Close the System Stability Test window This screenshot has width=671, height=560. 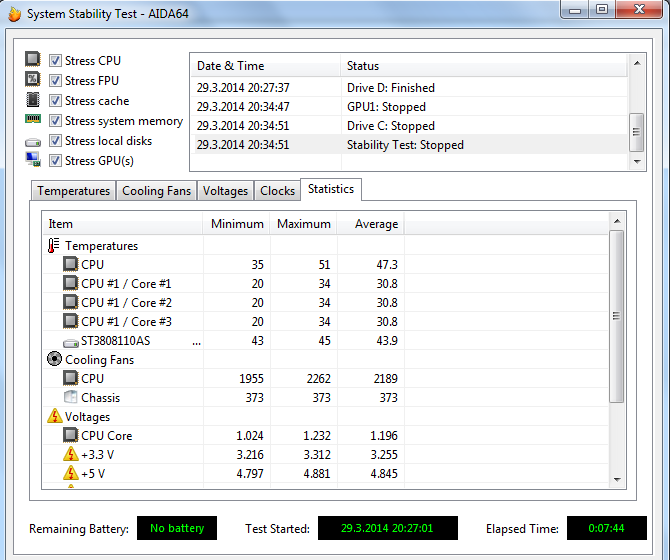click(x=639, y=9)
